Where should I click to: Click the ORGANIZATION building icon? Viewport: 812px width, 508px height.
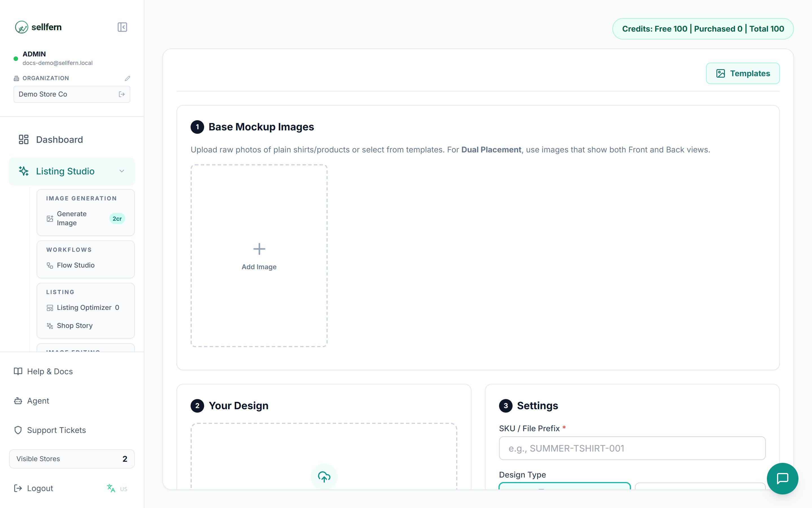16,78
